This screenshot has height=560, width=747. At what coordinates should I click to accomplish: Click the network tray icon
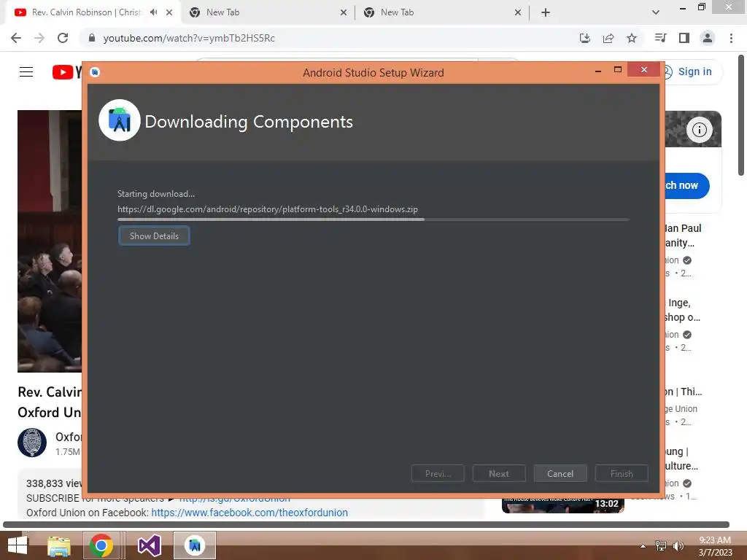click(661, 545)
